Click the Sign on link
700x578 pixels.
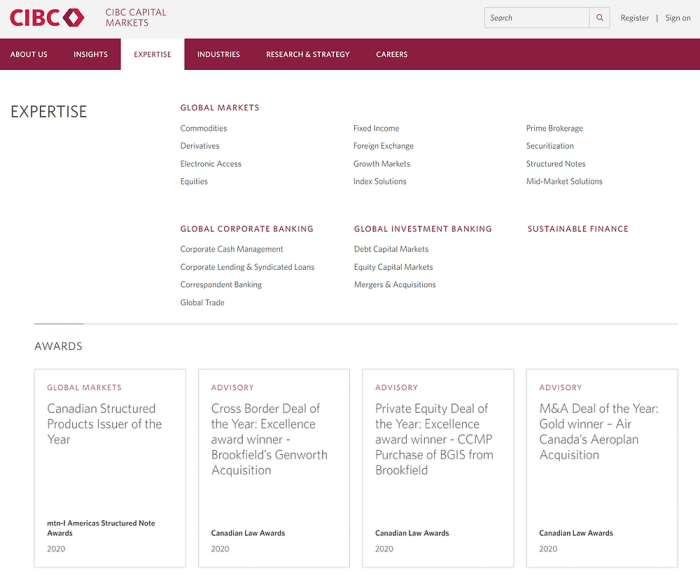[678, 18]
